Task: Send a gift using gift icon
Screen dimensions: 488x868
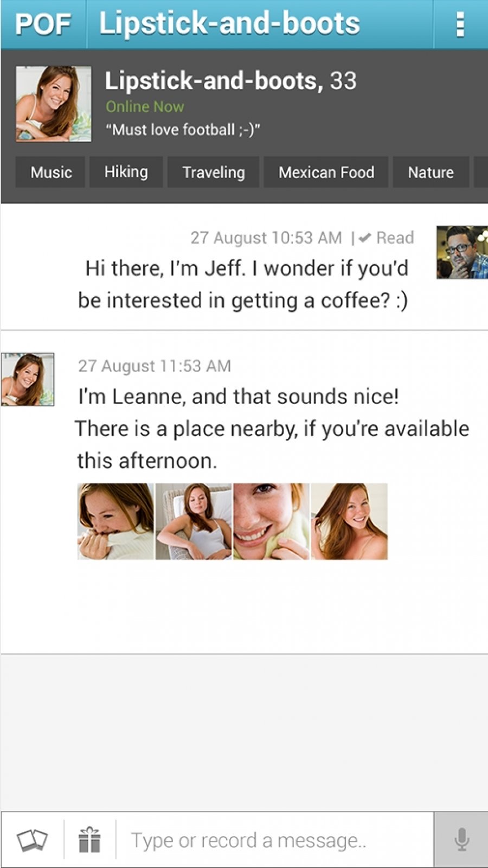Action: click(x=89, y=840)
